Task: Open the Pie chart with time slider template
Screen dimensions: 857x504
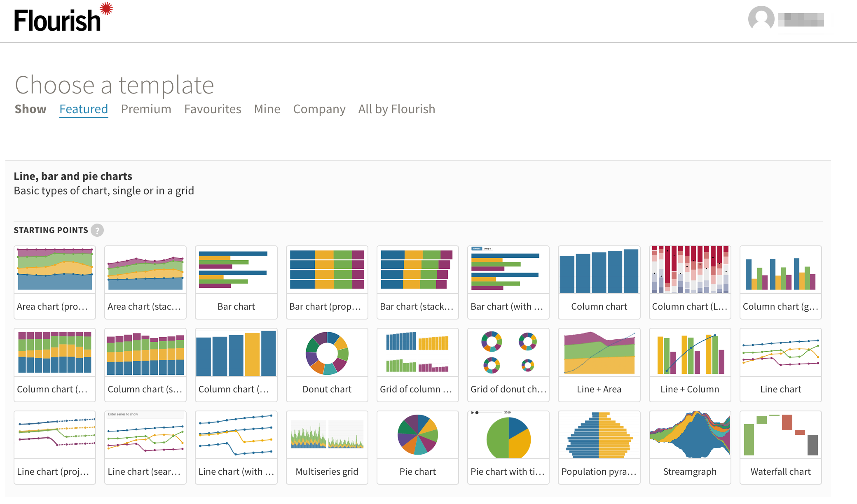Action: coord(508,448)
